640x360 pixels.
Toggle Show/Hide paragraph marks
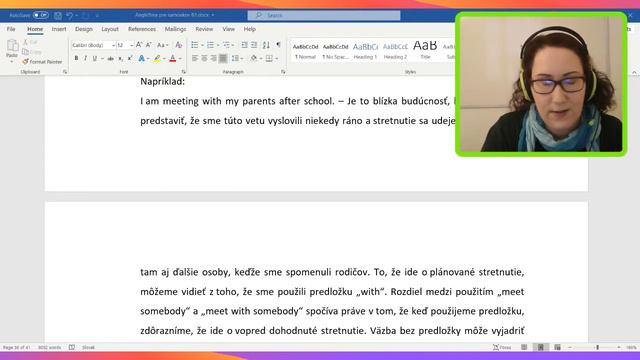coord(278,45)
